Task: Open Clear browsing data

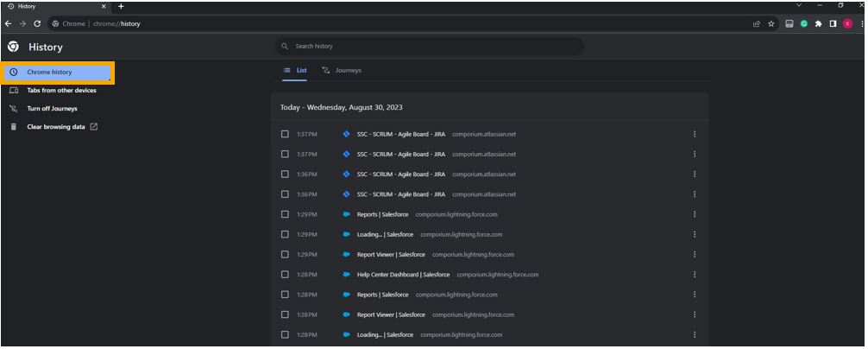Action: [56, 127]
